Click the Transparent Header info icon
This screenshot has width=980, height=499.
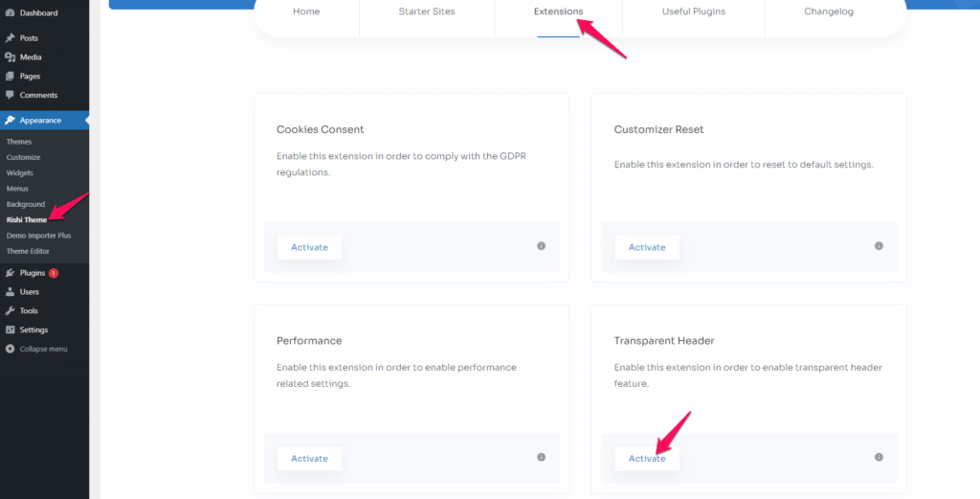879,457
